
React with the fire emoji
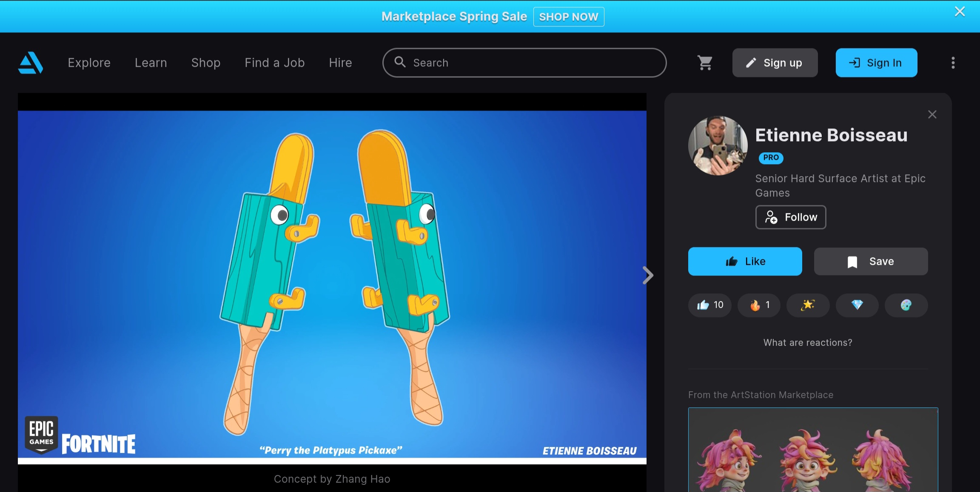point(759,305)
